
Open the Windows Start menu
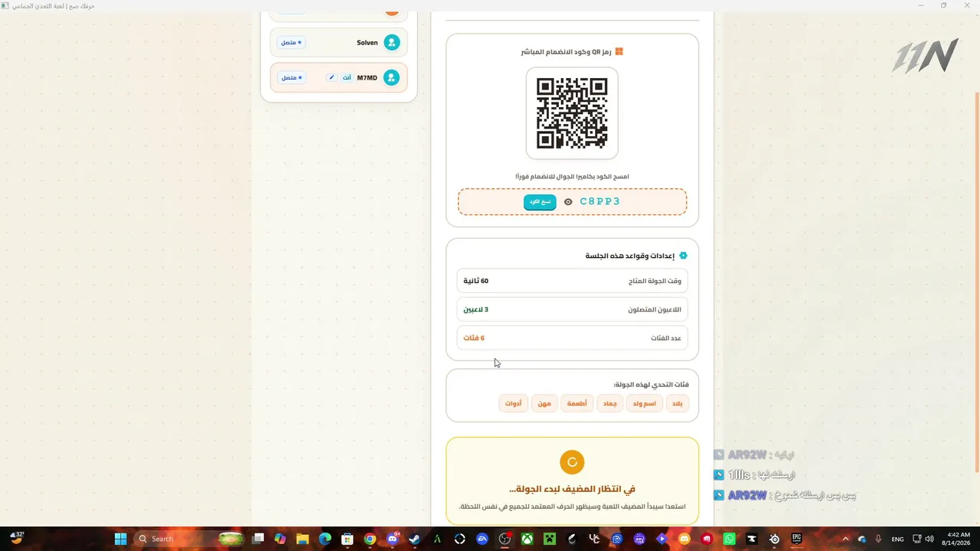click(120, 539)
